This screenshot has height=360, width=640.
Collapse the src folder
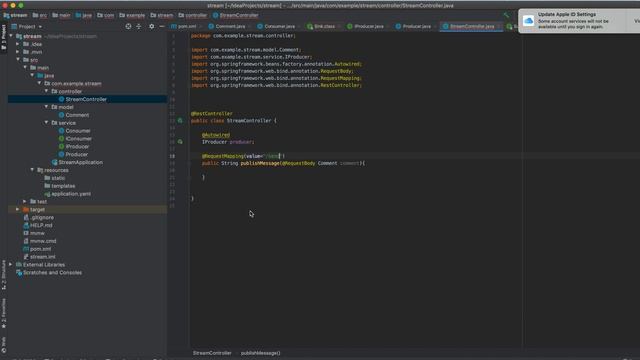coord(18,60)
